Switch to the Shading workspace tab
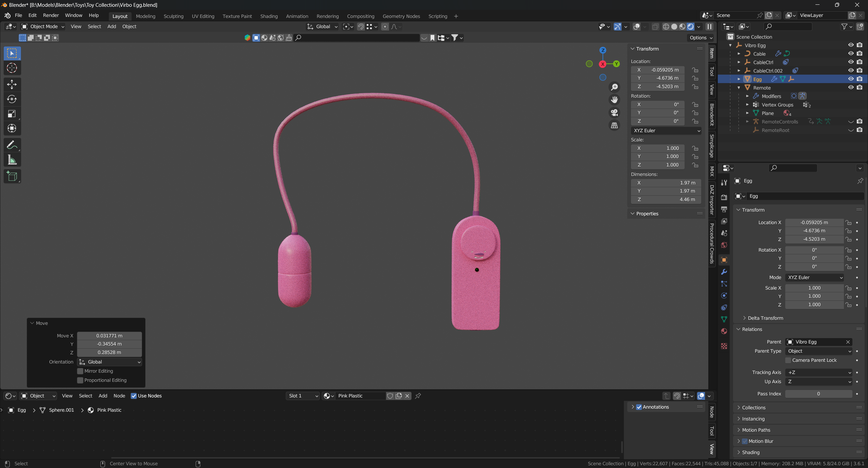 (x=269, y=16)
